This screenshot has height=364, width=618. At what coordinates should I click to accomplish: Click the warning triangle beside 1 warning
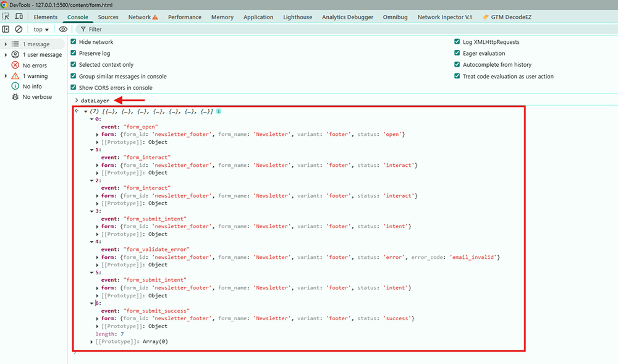coord(15,75)
